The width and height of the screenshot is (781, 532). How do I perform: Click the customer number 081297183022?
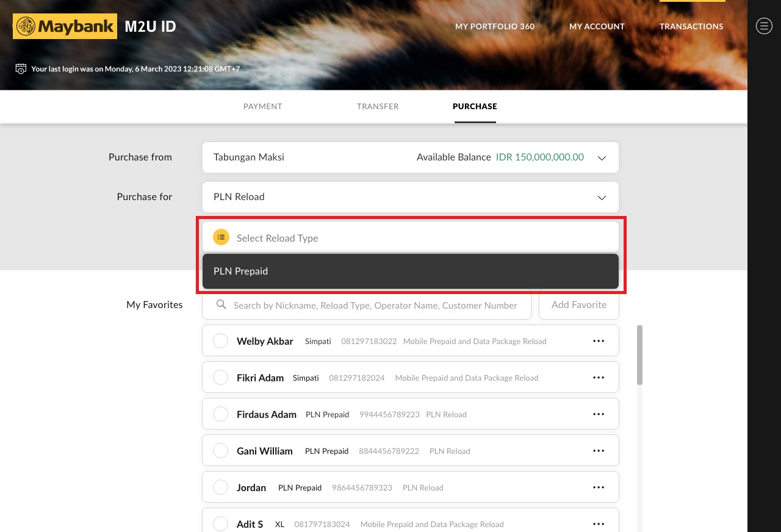pyautogui.click(x=369, y=342)
